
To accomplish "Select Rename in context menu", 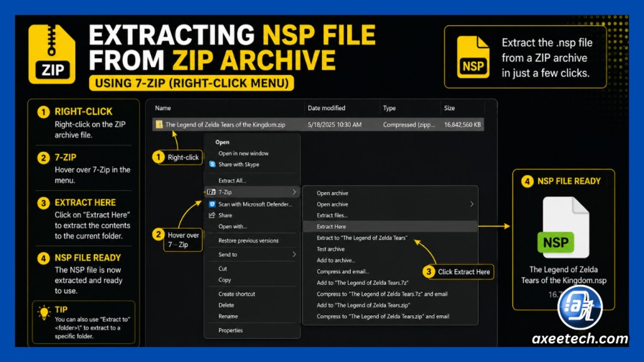I will pyautogui.click(x=228, y=317).
